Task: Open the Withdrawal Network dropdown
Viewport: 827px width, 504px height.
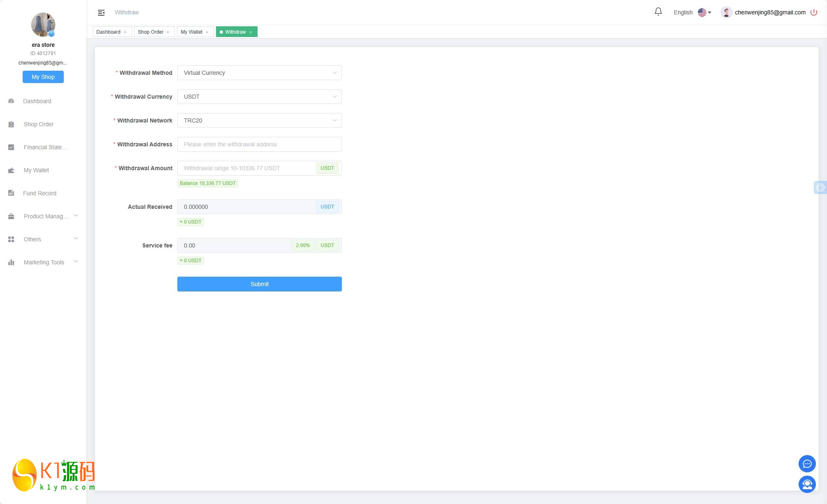Action: (259, 120)
